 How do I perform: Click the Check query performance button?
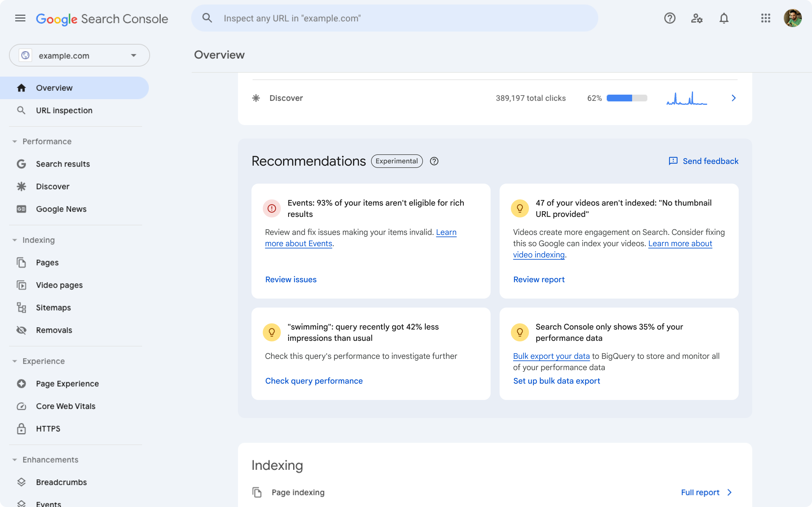click(314, 381)
